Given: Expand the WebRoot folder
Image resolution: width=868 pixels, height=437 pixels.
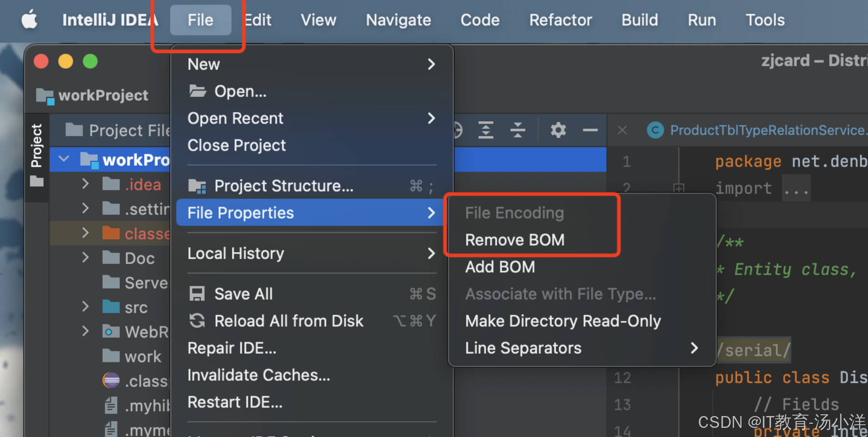Looking at the screenshot, I should (x=85, y=331).
